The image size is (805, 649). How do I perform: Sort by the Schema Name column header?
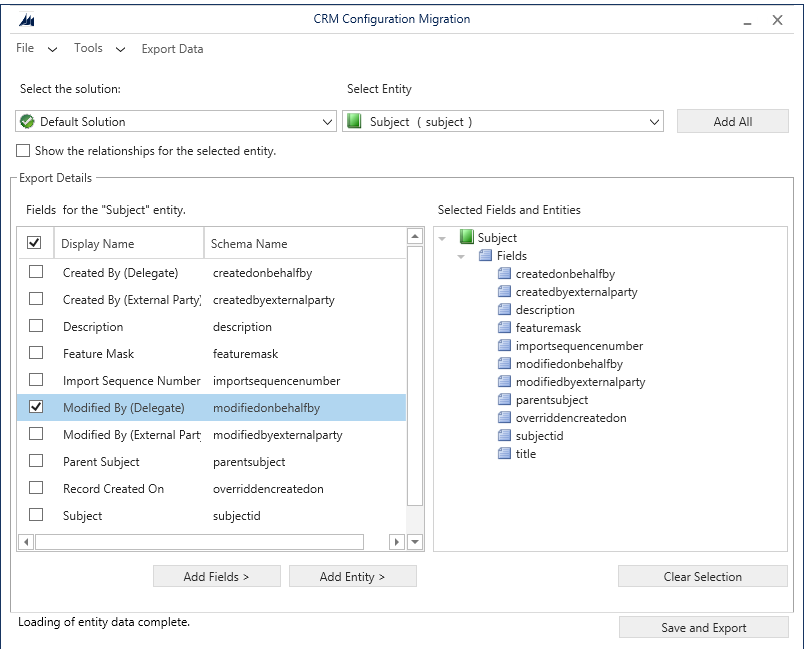[305, 243]
